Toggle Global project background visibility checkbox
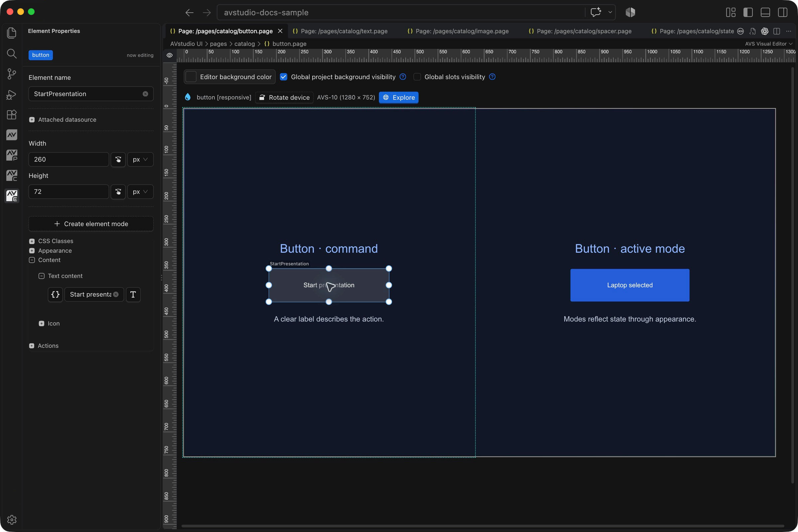The width and height of the screenshot is (798, 532). [283, 77]
